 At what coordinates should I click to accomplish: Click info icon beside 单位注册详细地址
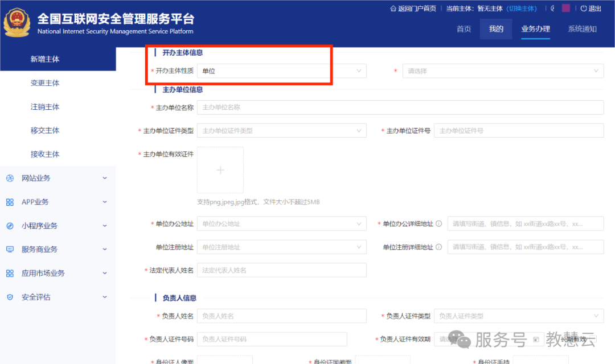pyautogui.click(x=439, y=247)
